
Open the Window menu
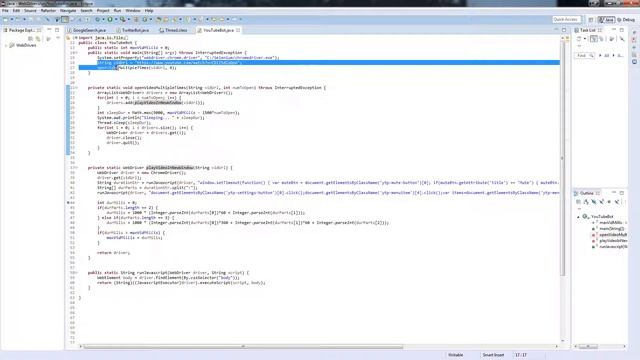[133, 11]
